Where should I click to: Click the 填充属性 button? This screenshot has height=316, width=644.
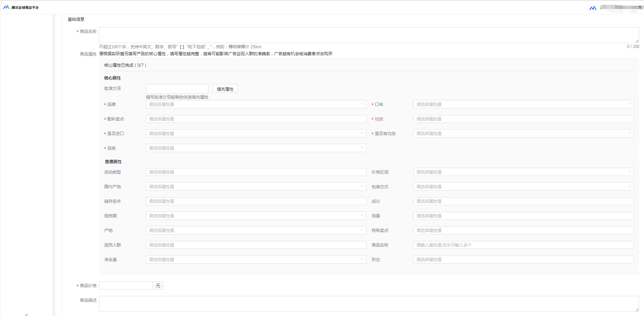pos(225,89)
